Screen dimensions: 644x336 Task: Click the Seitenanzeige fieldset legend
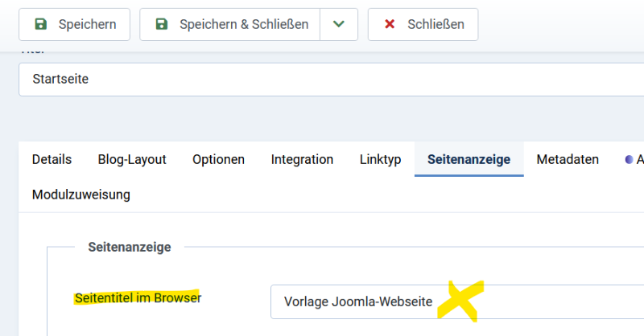pos(130,247)
